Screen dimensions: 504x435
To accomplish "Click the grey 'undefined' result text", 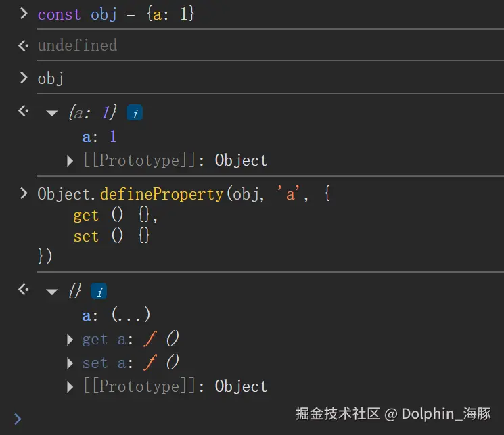I will coord(77,45).
